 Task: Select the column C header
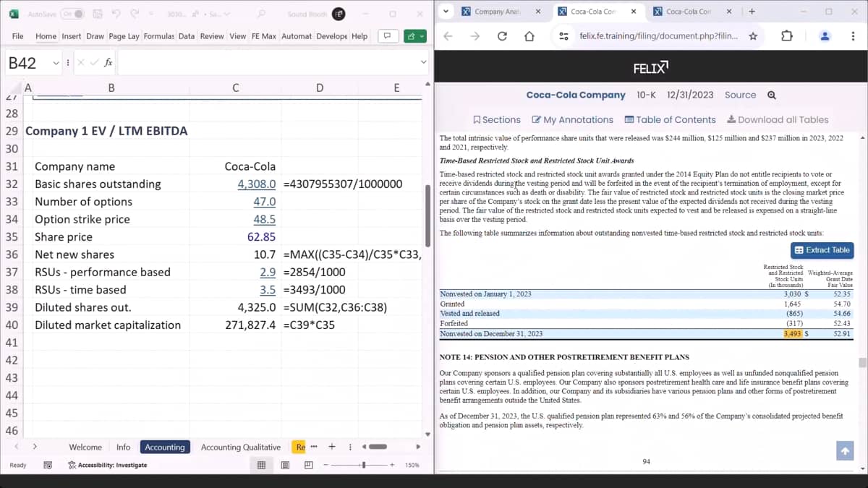[x=236, y=88]
